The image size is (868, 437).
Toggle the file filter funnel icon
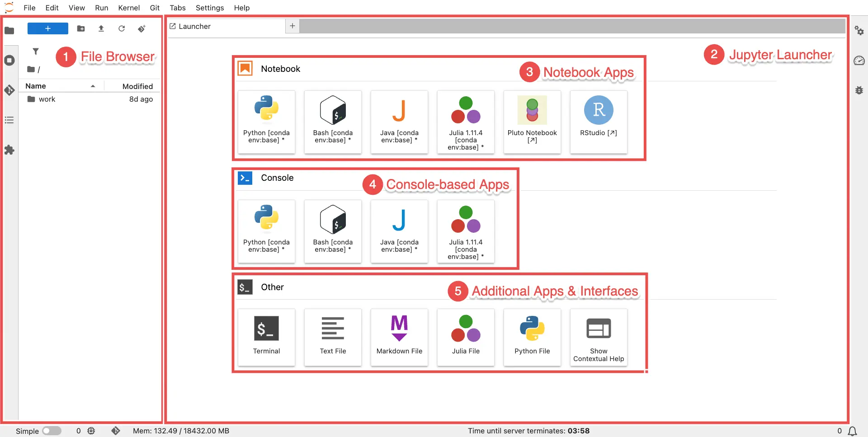[36, 52]
